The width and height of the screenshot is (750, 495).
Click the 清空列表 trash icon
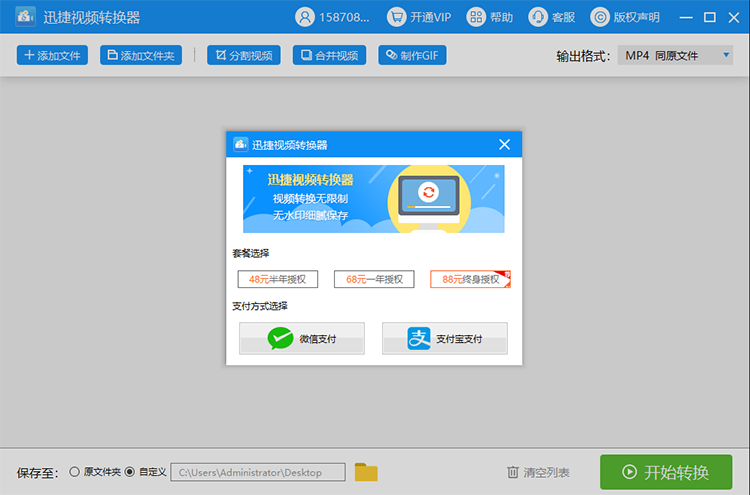pyautogui.click(x=513, y=472)
